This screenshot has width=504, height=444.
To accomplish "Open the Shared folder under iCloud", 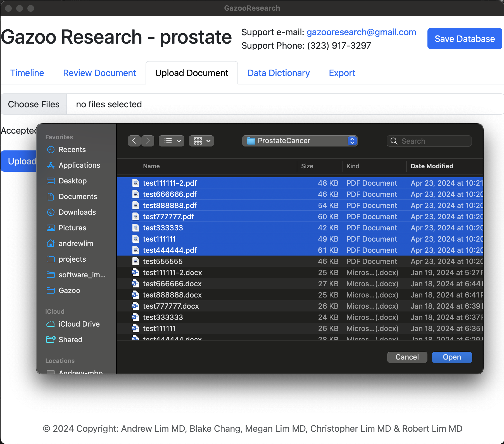I will [70, 340].
